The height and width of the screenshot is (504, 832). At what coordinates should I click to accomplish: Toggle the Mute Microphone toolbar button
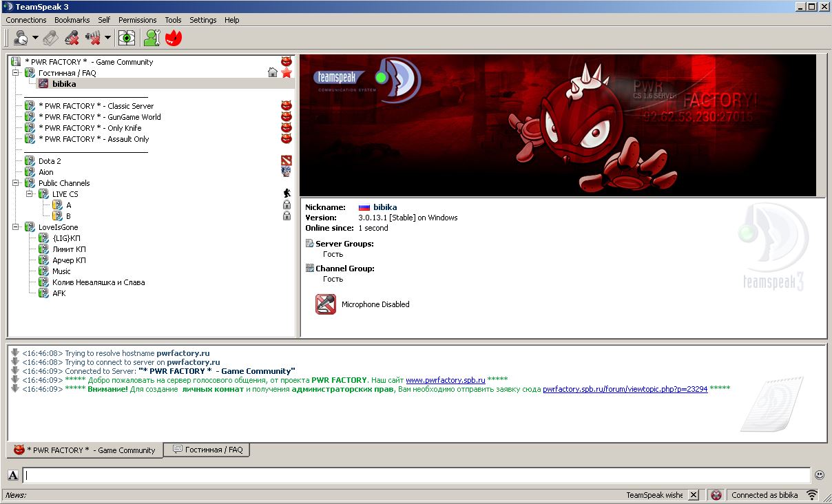tap(71, 38)
